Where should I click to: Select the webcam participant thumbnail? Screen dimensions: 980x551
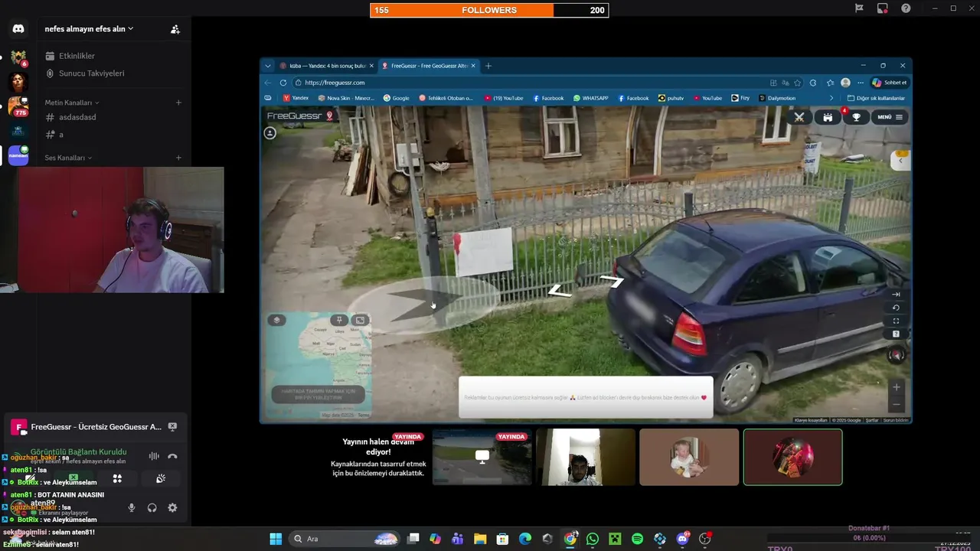click(x=586, y=457)
